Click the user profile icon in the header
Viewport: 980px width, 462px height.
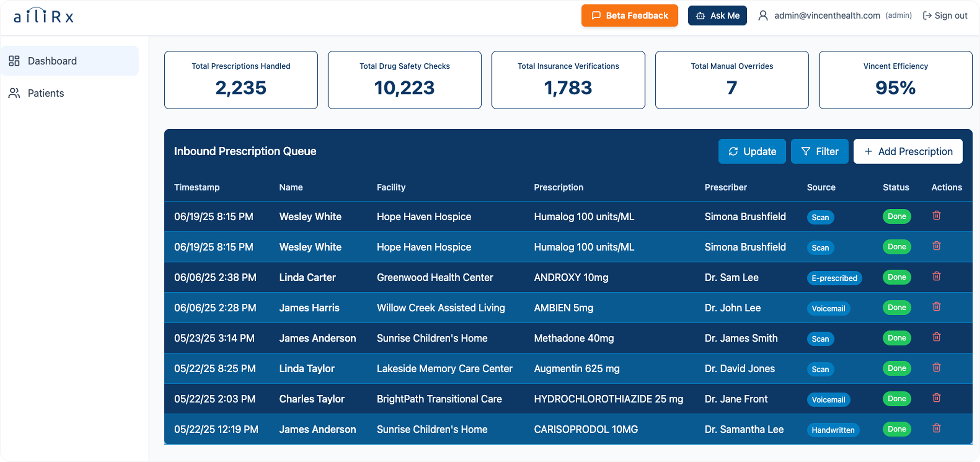coord(763,15)
